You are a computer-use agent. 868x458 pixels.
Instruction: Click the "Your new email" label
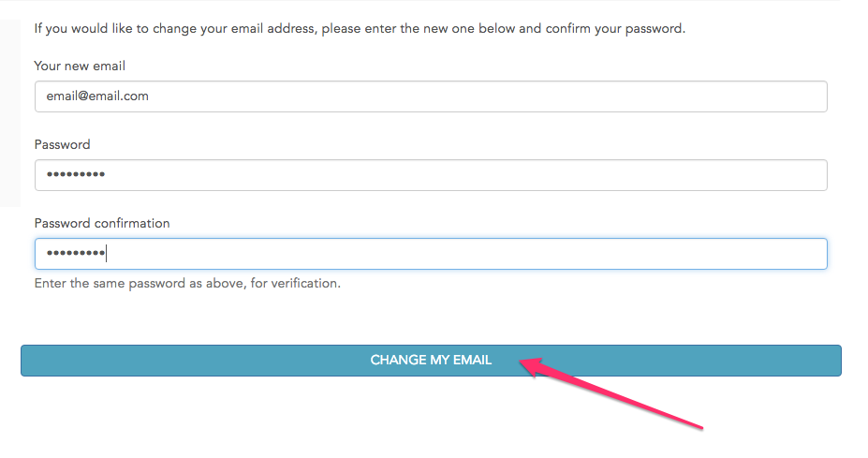point(80,66)
